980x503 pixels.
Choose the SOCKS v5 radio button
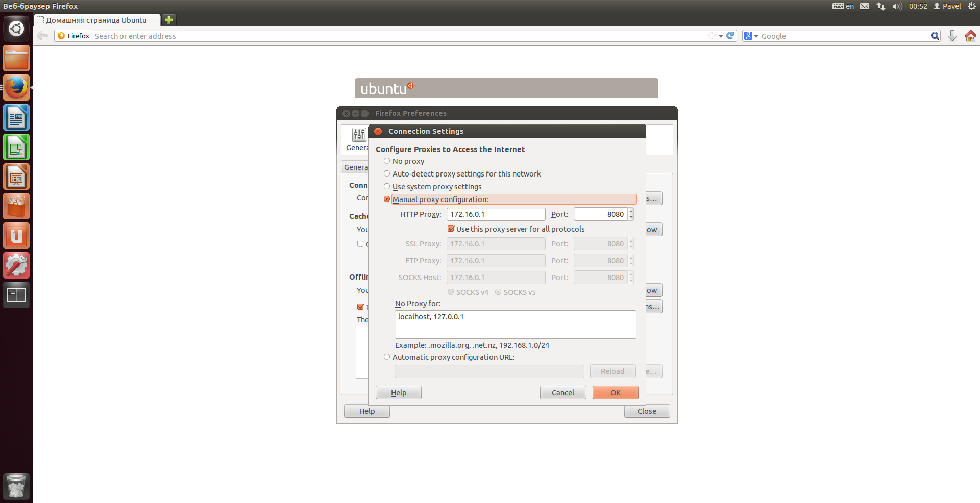tap(498, 292)
